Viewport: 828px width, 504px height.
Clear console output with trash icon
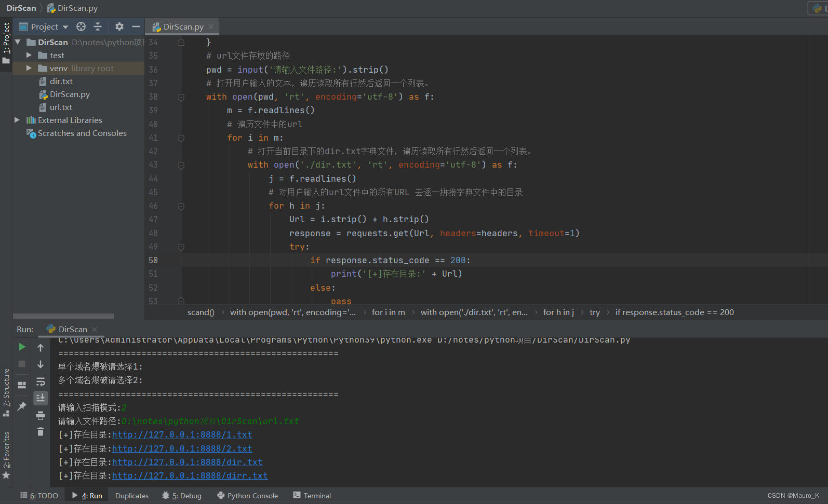point(41,432)
